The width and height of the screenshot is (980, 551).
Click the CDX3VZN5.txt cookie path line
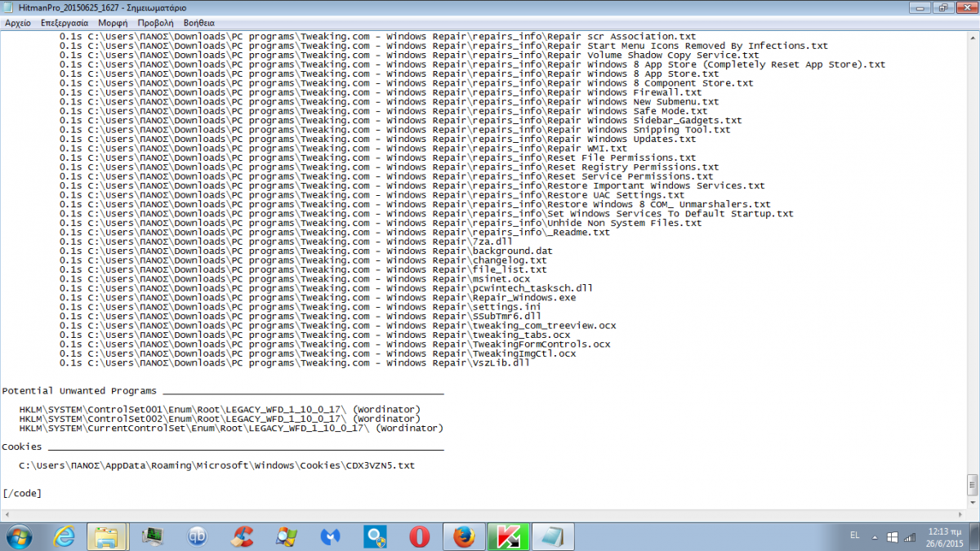coord(217,465)
